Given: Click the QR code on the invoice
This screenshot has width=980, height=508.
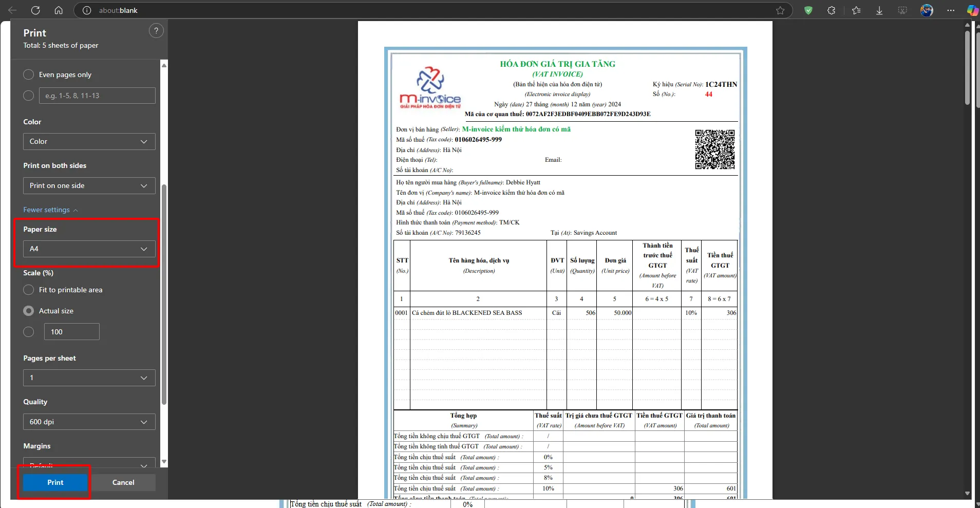Looking at the screenshot, I should pos(714,149).
